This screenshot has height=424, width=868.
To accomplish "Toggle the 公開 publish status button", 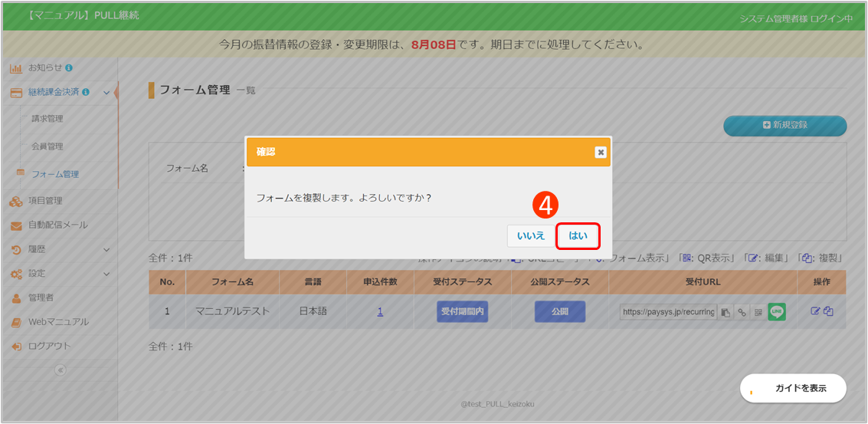I will pos(560,312).
